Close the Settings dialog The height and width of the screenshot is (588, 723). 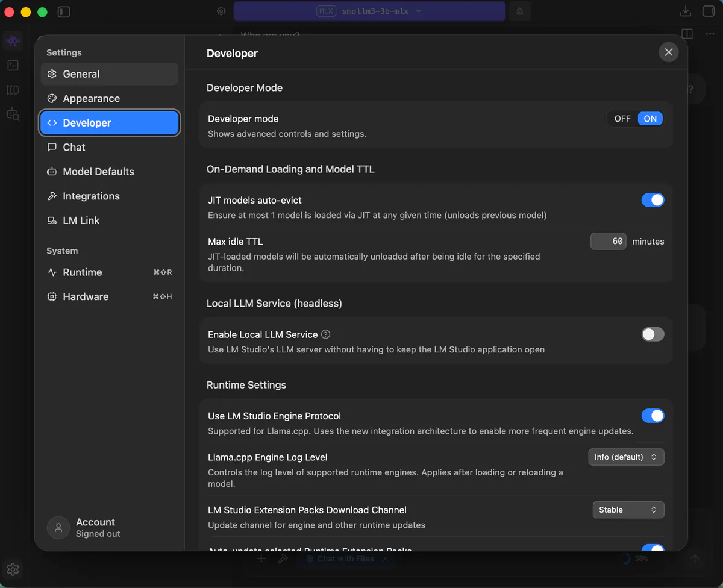(669, 52)
